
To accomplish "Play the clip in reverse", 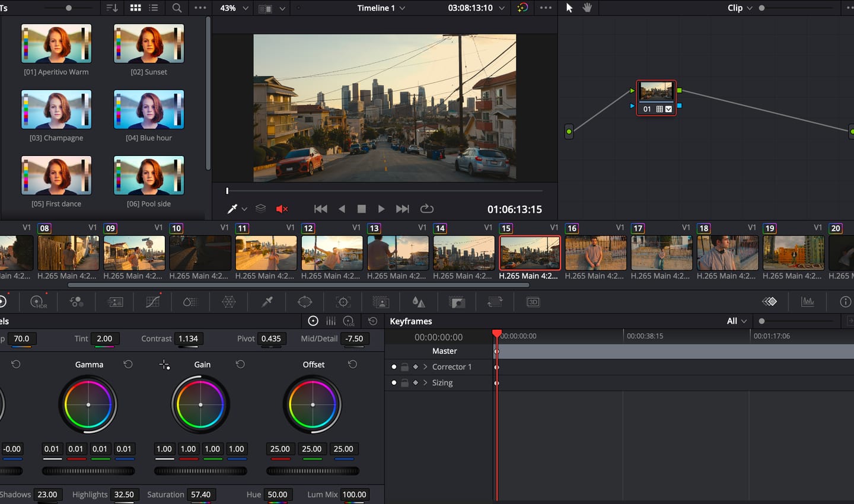I will pos(342,209).
